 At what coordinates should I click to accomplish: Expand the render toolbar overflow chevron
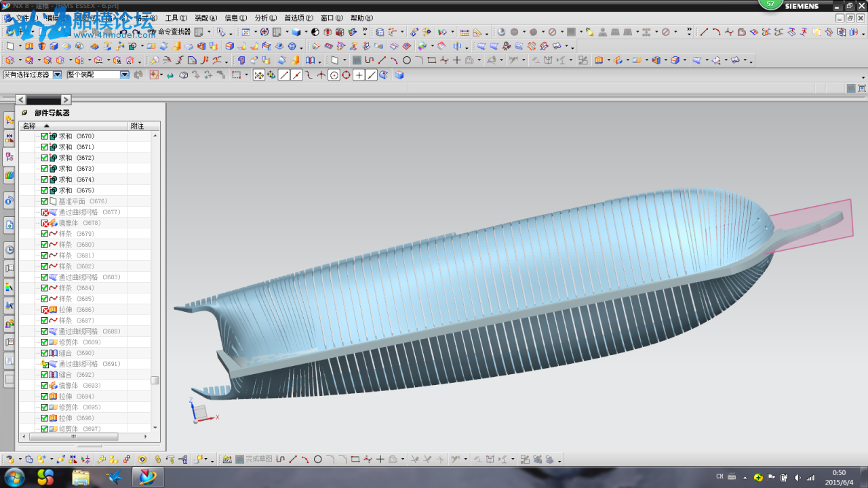pos(689,31)
